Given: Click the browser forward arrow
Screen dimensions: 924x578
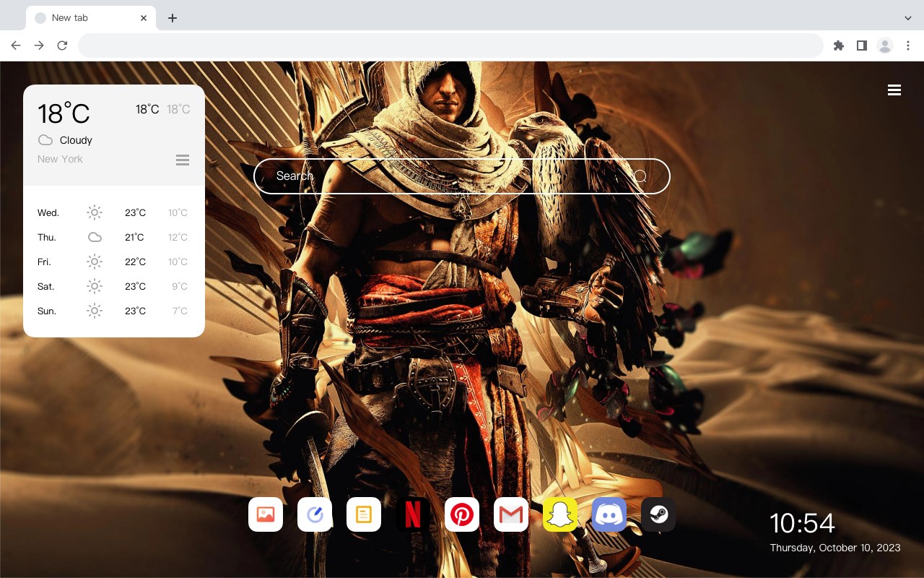Looking at the screenshot, I should coord(39,46).
